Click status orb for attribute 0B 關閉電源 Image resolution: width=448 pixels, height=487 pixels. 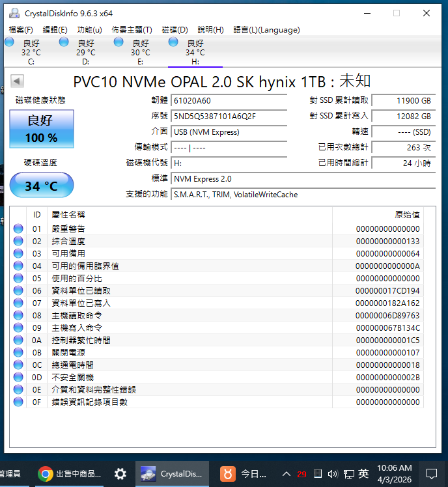[18, 352]
